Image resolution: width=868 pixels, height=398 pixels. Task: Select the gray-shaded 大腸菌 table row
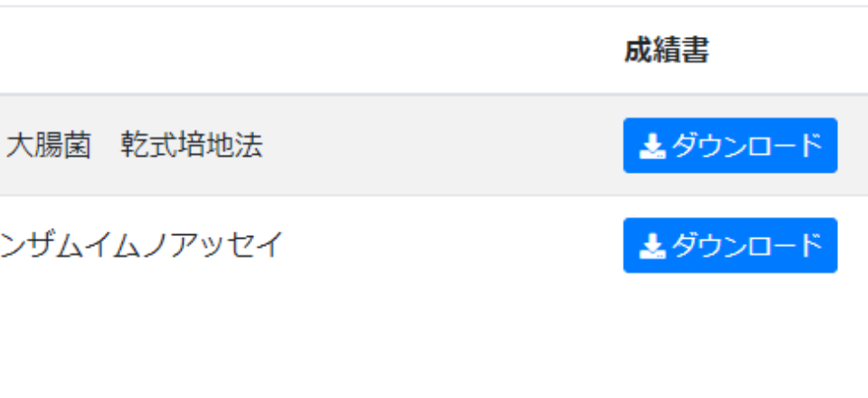[434, 146]
